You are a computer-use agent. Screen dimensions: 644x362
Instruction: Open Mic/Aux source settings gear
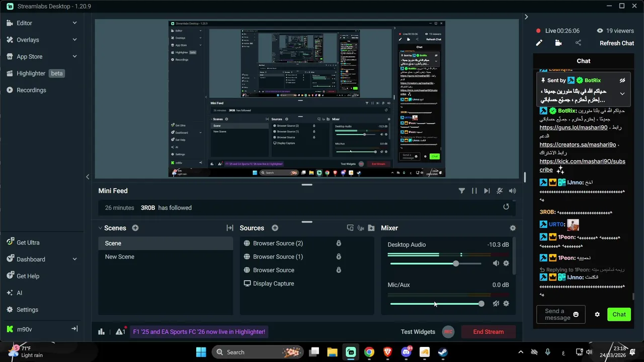(506, 303)
